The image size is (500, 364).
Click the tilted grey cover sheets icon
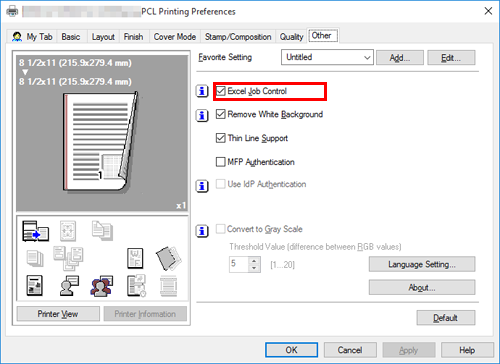169,258
